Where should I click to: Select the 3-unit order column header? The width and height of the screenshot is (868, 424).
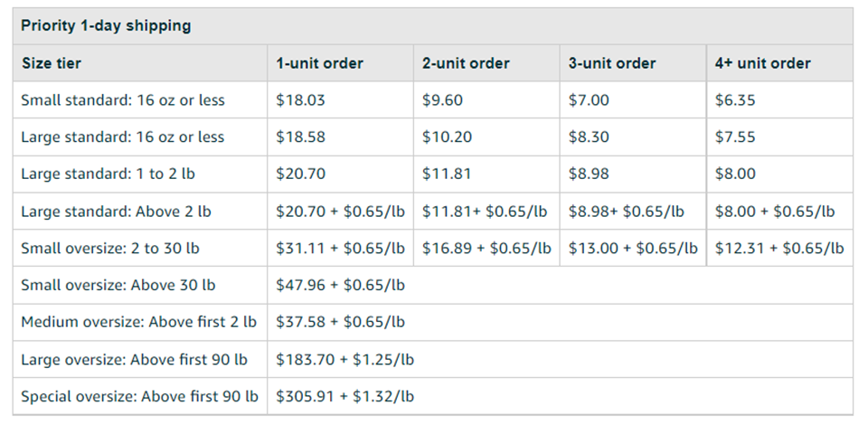tap(612, 63)
